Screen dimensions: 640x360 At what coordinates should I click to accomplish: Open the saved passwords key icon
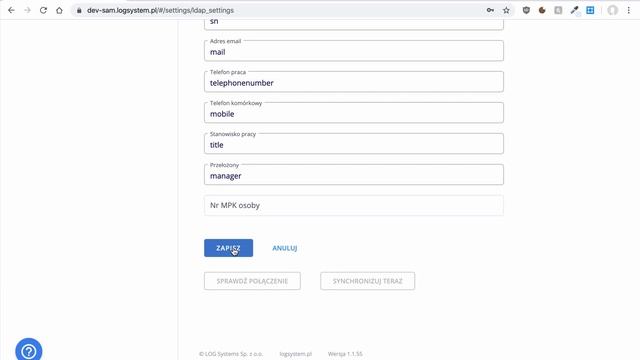490,10
